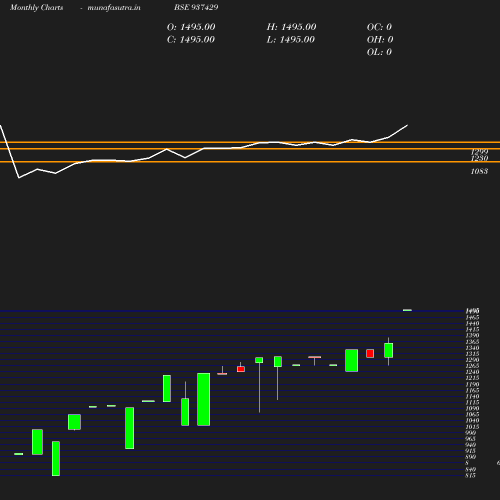Select the "OH: 0" readout
500x500 pixels.
coord(380,39)
